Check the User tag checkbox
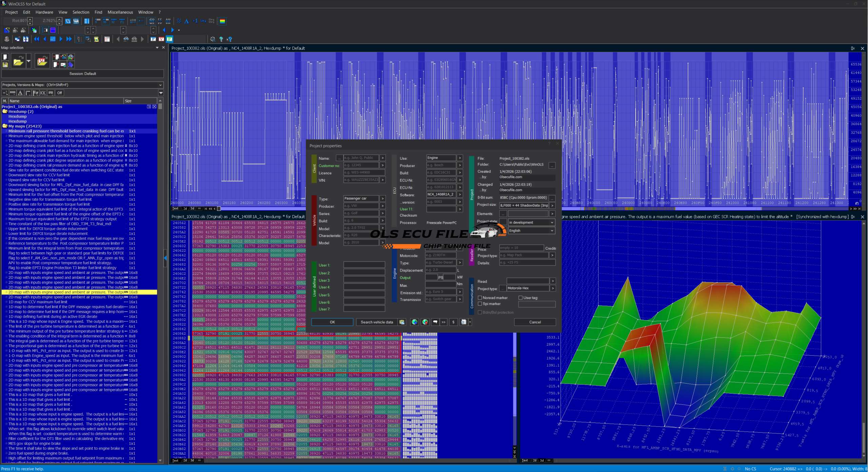868x472 pixels. click(x=520, y=298)
